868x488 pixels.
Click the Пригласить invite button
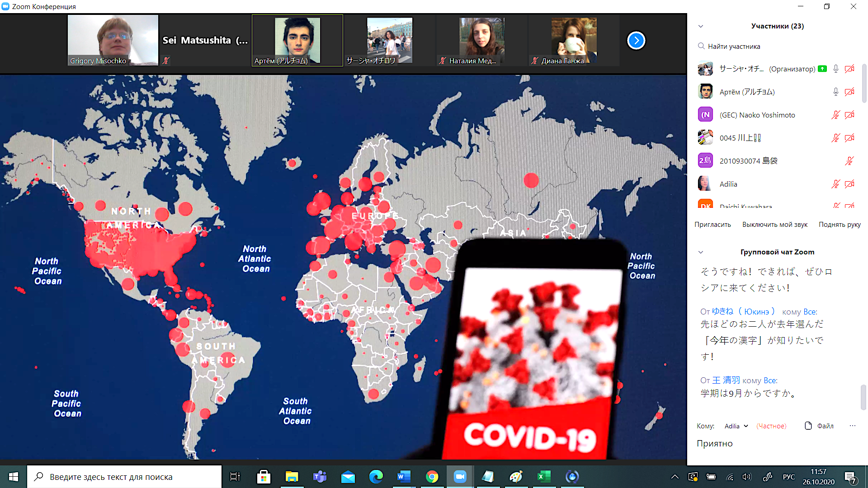coord(712,225)
